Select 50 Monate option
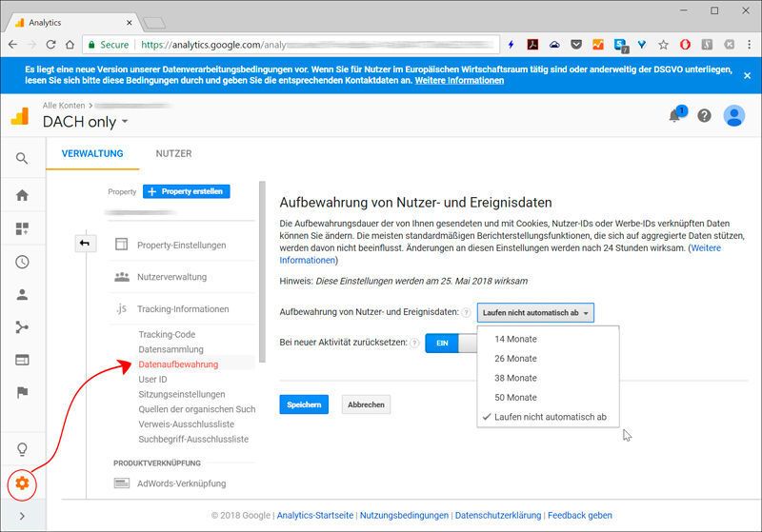The width and height of the screenshot is (762, 532). click(x=549, y=397)
